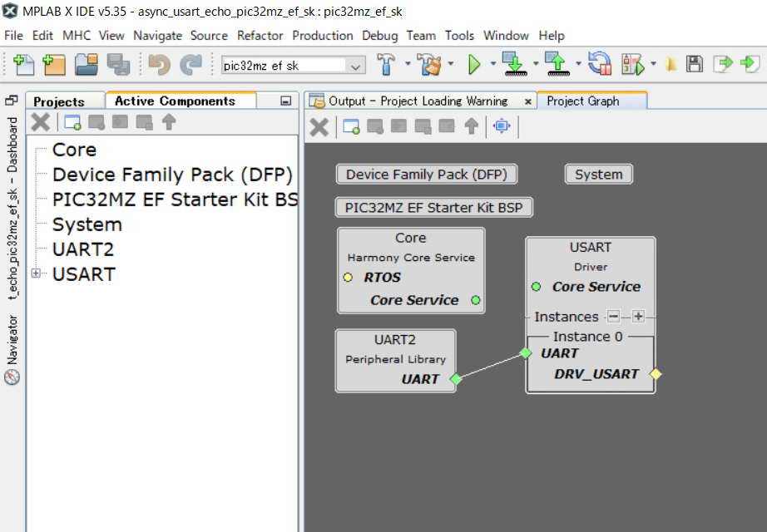The image size is (767, 532).
Task: Open the MHC menu
Action: 77,35
